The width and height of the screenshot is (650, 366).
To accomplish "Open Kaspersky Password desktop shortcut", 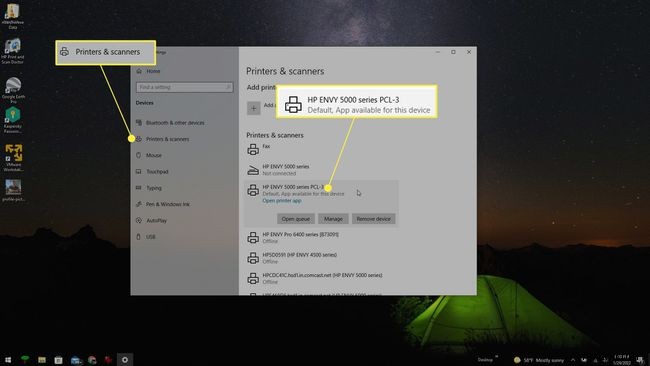I will (x=13, y=120).
